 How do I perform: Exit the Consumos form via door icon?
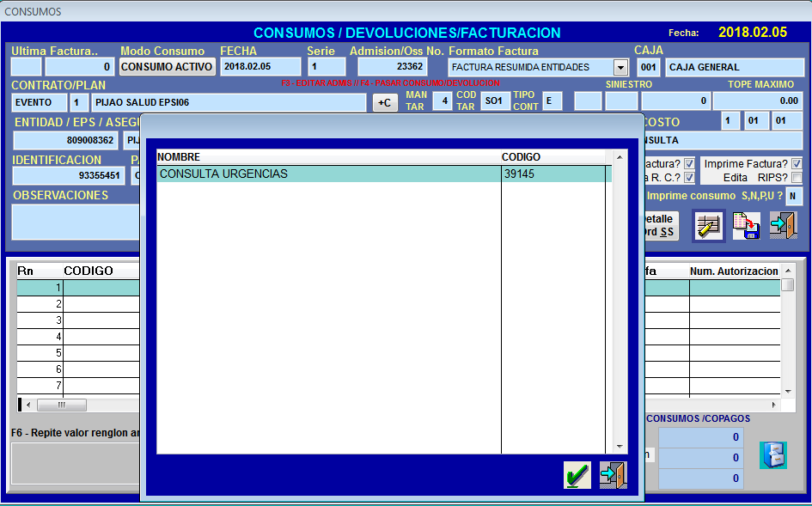[783, 226]
